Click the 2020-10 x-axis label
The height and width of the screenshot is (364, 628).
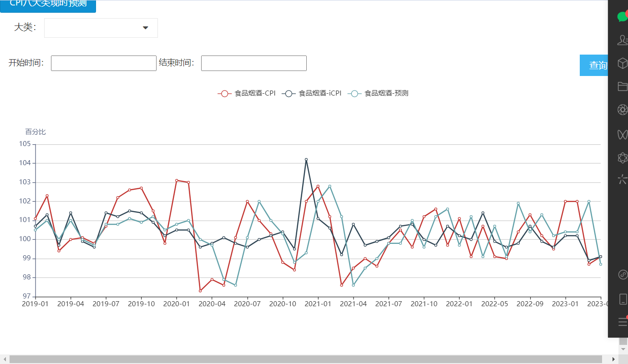click(283, 303)
